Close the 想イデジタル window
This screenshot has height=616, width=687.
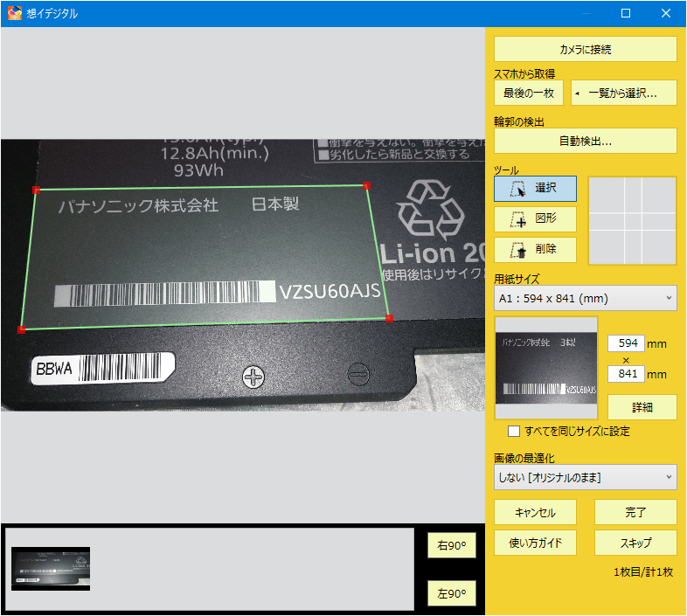[x=665, y=13]
